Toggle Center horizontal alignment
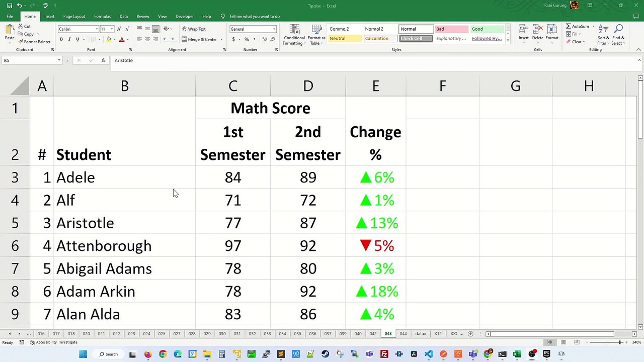The width and height of the screenshot is (644, 362). coord(147,39)
